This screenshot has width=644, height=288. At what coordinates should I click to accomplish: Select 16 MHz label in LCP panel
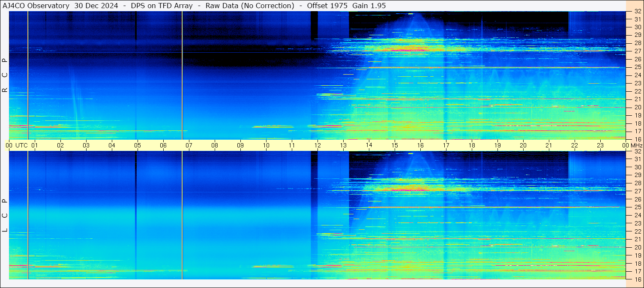pyautogui.click(x=638, y=279)
